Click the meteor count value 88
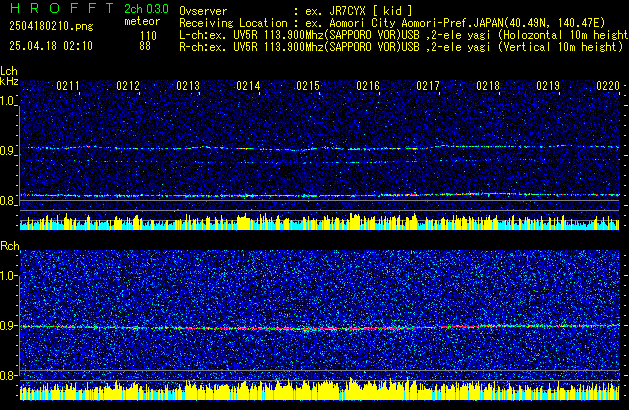The width and height of the screenshot is (629, 410). pos(145,46)
